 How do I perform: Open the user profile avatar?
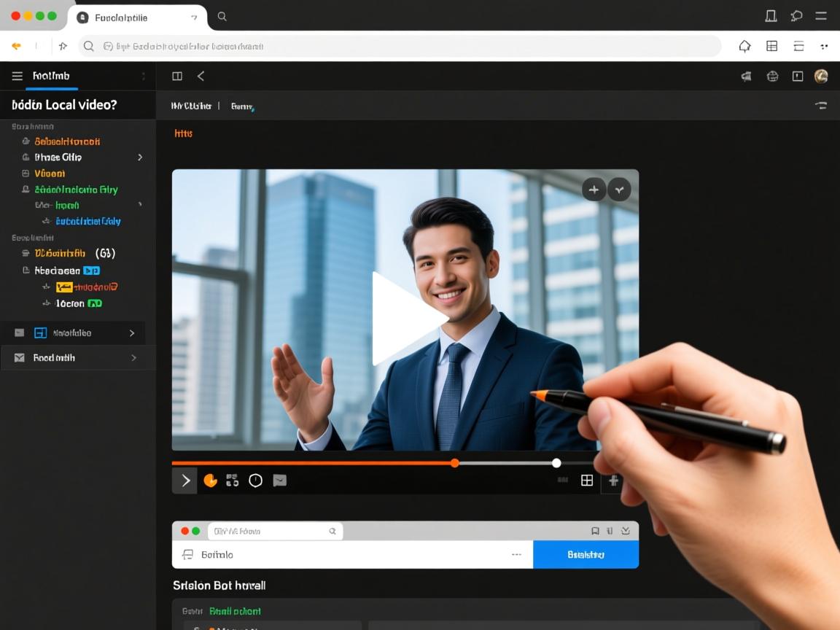[x=821, y=76]
